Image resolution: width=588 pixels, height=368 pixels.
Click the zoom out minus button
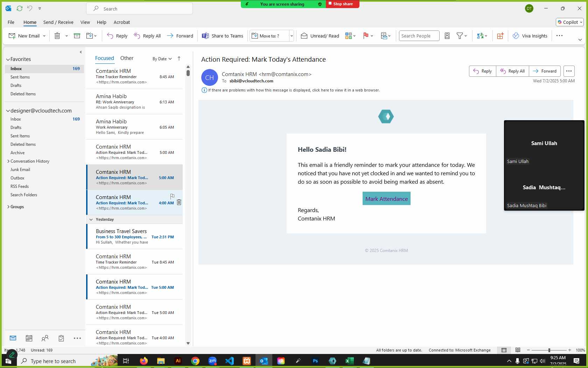[x=528, y=350]
